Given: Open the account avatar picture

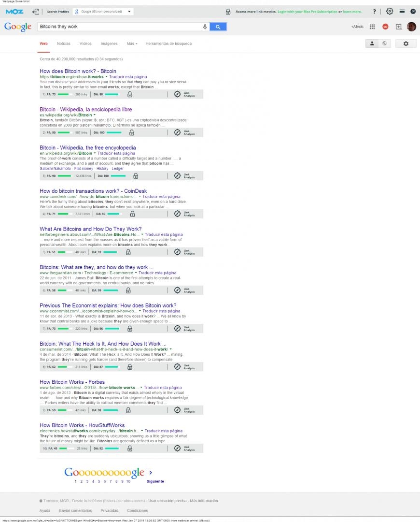Looking at the screenshot, I should [x=411, y=27].
